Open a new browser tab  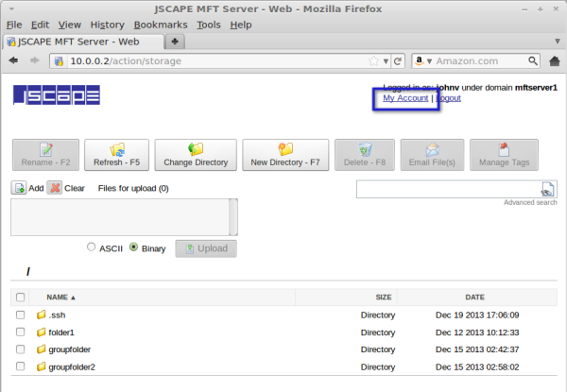[176, 42]
